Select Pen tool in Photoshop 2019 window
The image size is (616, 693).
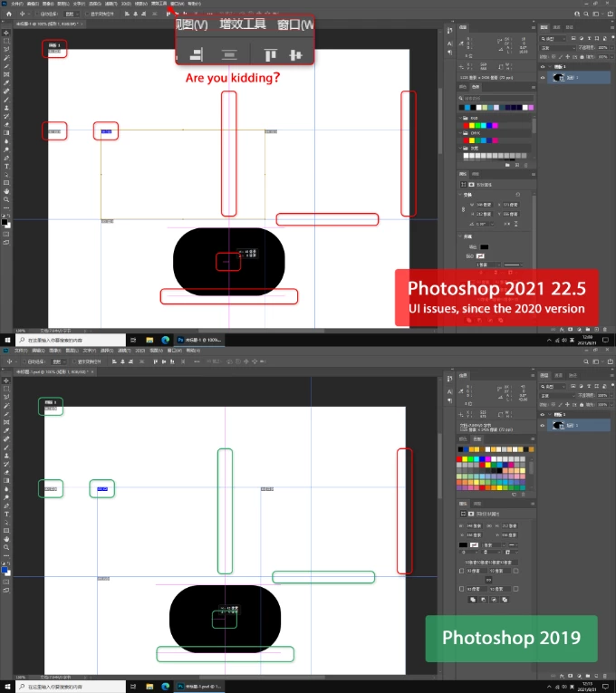click(6, 505)
